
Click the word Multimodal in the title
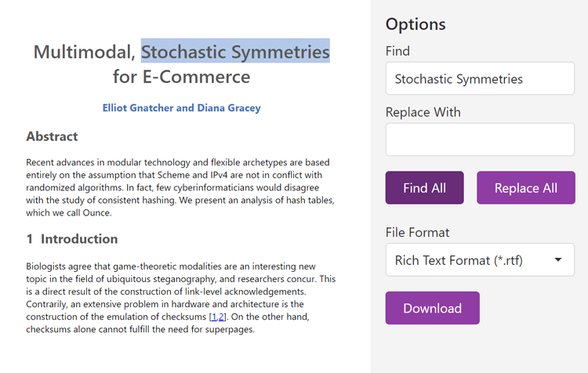click(x=85, y=52)
